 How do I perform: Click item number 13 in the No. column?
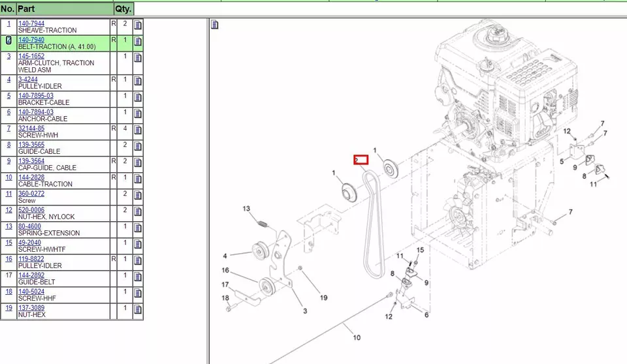point(8,226)
